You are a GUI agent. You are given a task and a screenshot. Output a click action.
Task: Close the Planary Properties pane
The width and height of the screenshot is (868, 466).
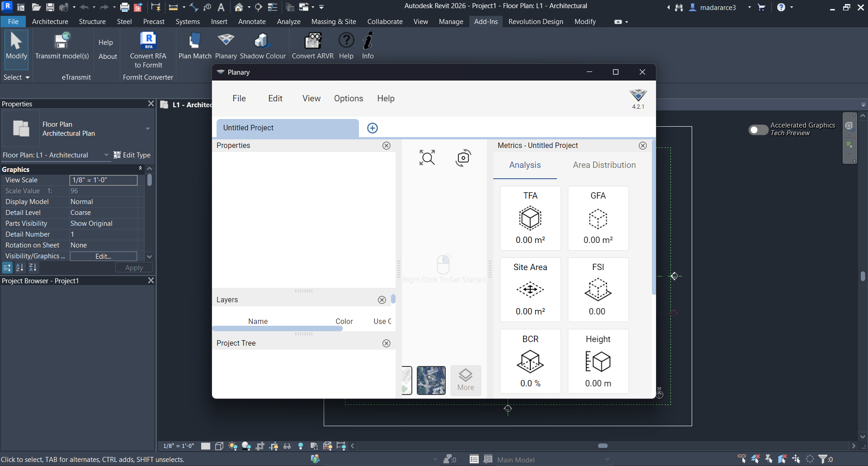pyautogui.click(x=387, y=146)
